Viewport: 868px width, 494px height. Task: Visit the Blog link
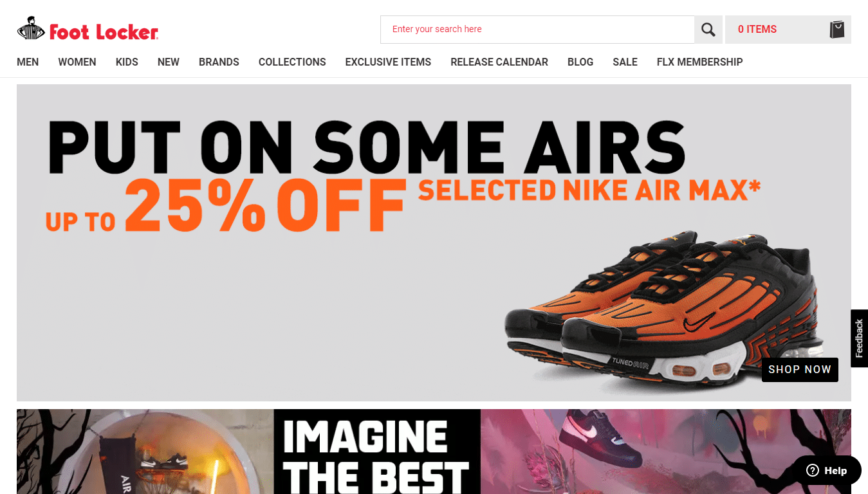580,62
